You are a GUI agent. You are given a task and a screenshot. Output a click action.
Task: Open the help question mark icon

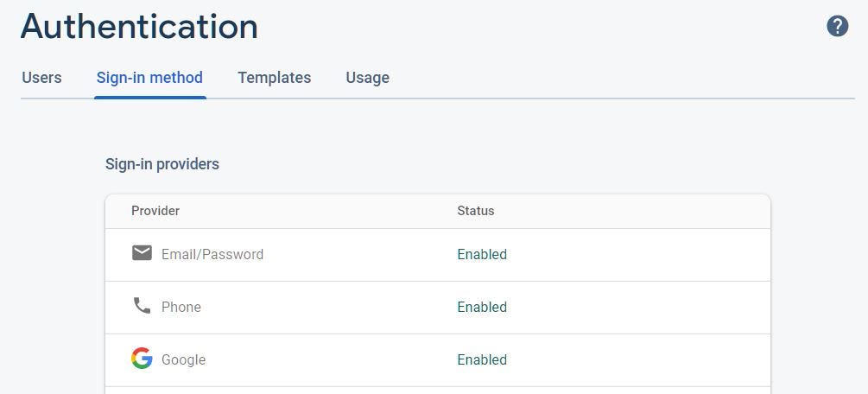pos(838,26)
